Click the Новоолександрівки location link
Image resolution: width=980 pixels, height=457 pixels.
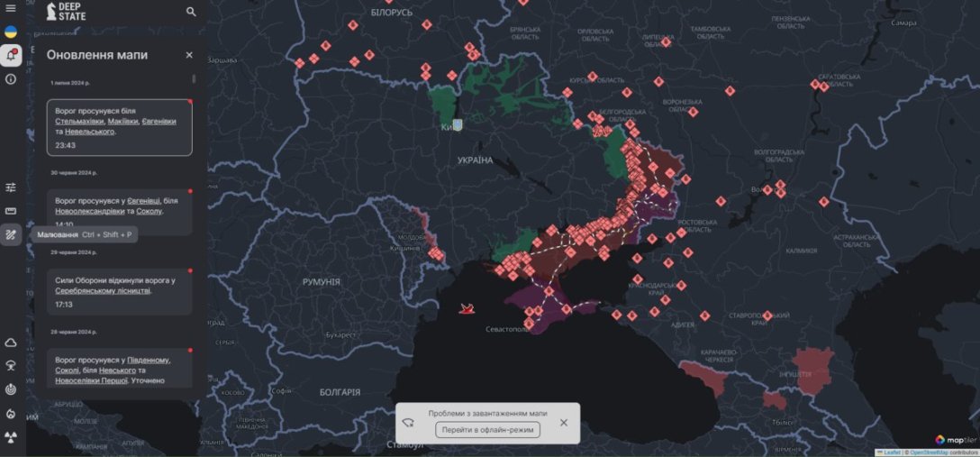click(89, 212)
